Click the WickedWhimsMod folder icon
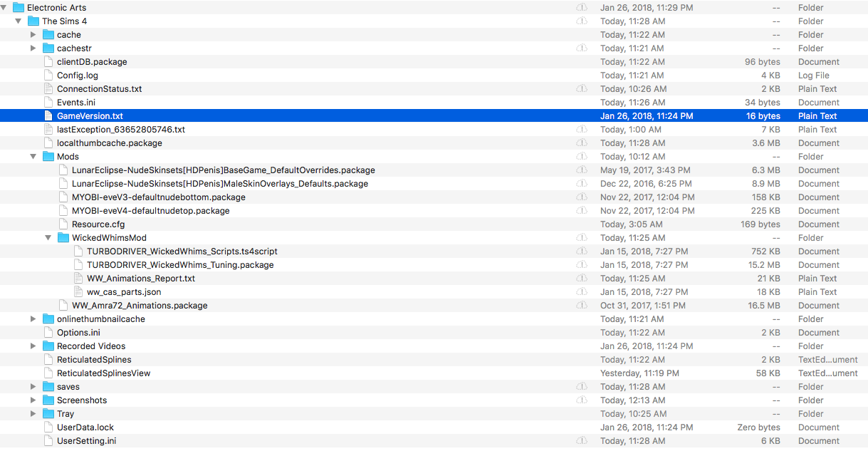The image size is (868, 461). point(63,238)
